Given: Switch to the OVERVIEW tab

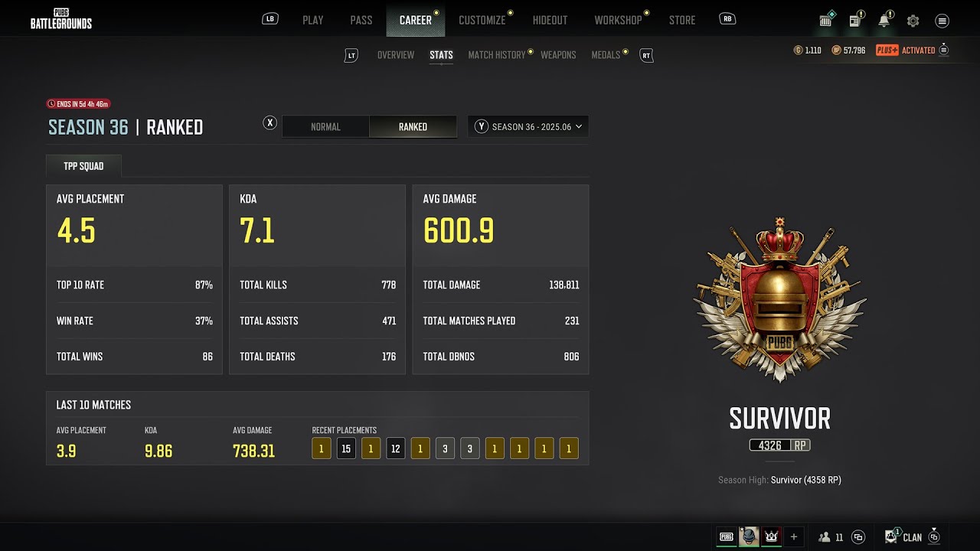Looking at the screenshot, I should (396, 55).
